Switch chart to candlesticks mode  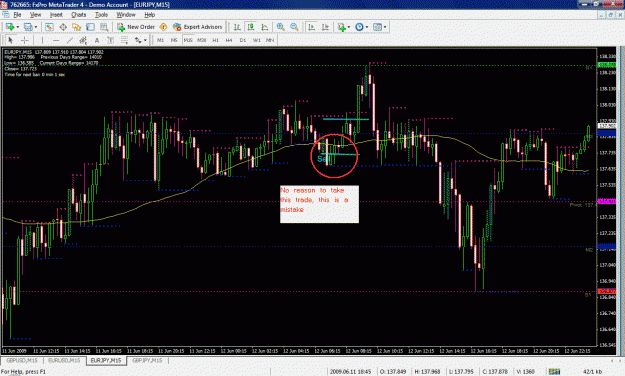click(251, 27)
